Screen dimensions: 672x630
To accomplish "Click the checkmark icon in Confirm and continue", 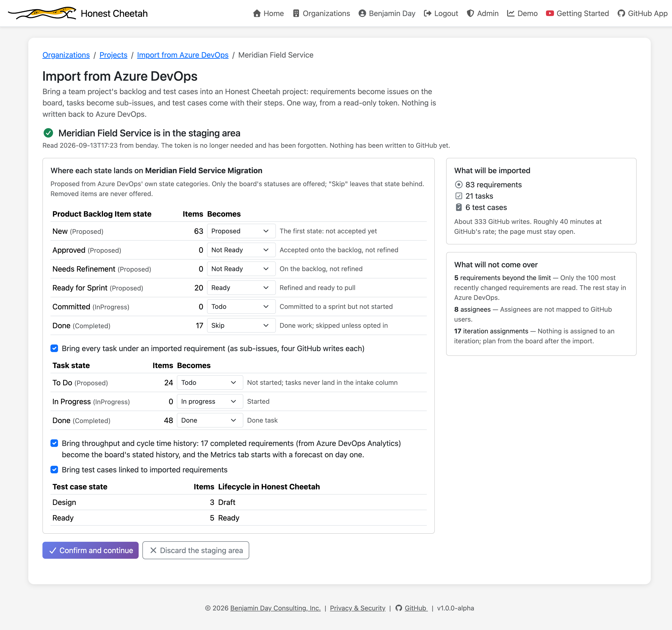I will (x=53, y=550).
